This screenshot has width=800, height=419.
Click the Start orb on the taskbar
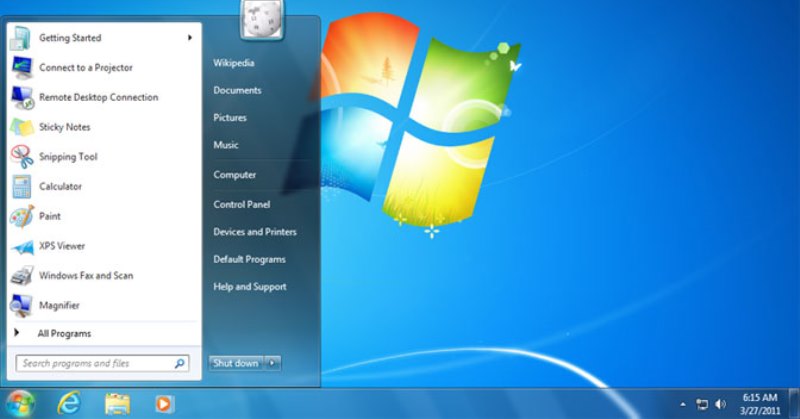20,404
